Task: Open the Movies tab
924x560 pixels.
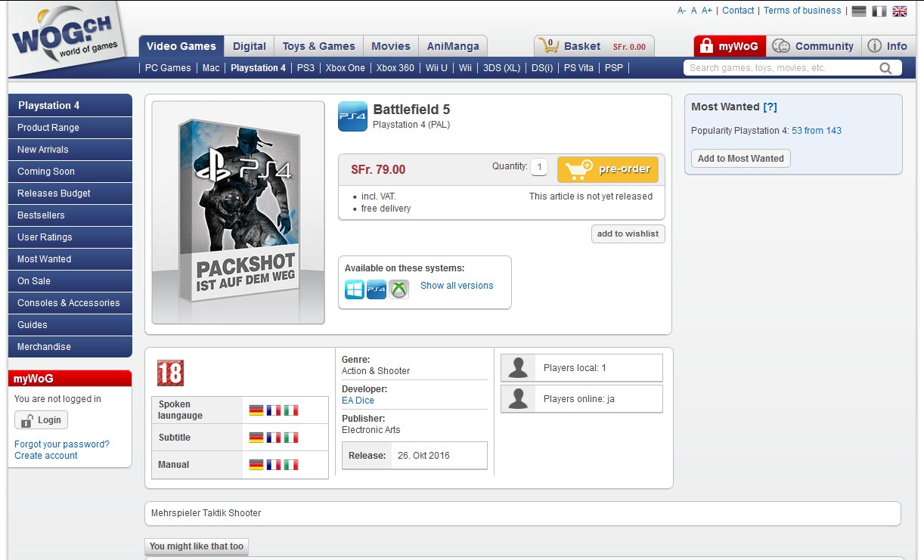Action: (x=391, y=46)
